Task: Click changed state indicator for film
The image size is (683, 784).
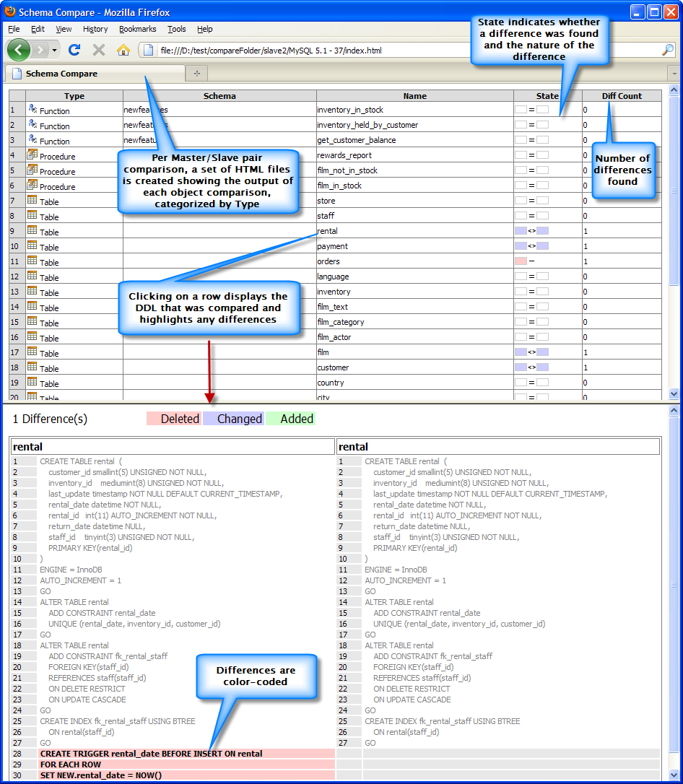Action: [x=531, y=352]
